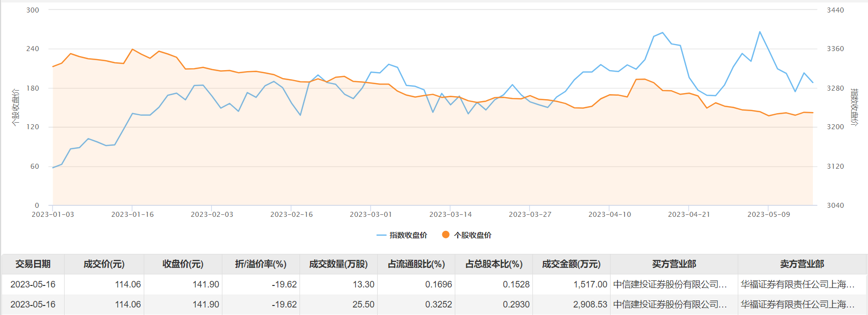The width and height of the screenshot is (868, 315).
Task: Toggle the 个股收盘价 legend series
Action: [x=467, y=235]
